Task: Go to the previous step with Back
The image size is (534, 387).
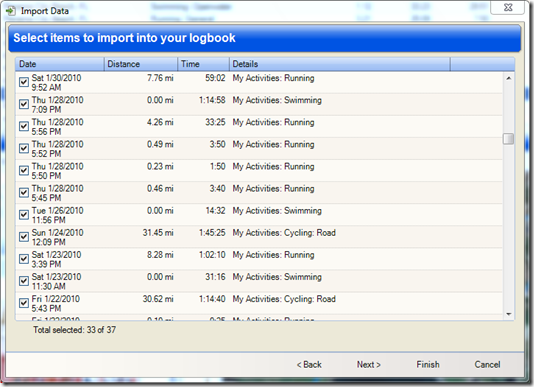Action: click(x=309, y=365)
